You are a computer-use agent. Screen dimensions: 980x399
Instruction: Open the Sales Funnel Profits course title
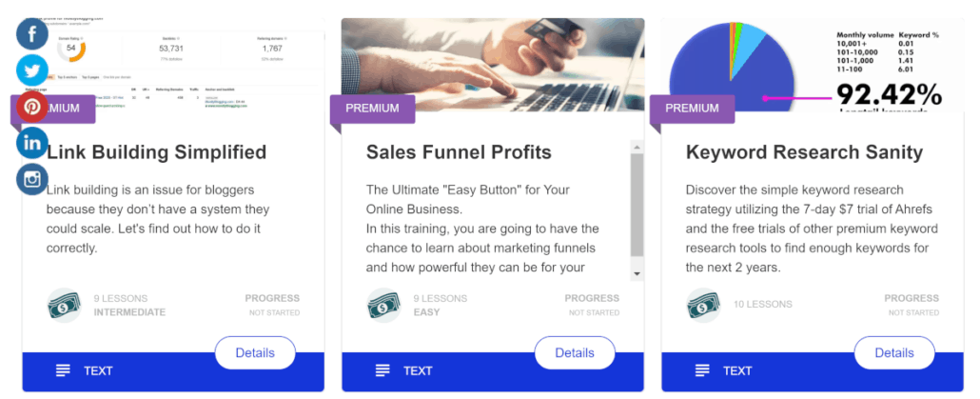[x=459, y=151]
